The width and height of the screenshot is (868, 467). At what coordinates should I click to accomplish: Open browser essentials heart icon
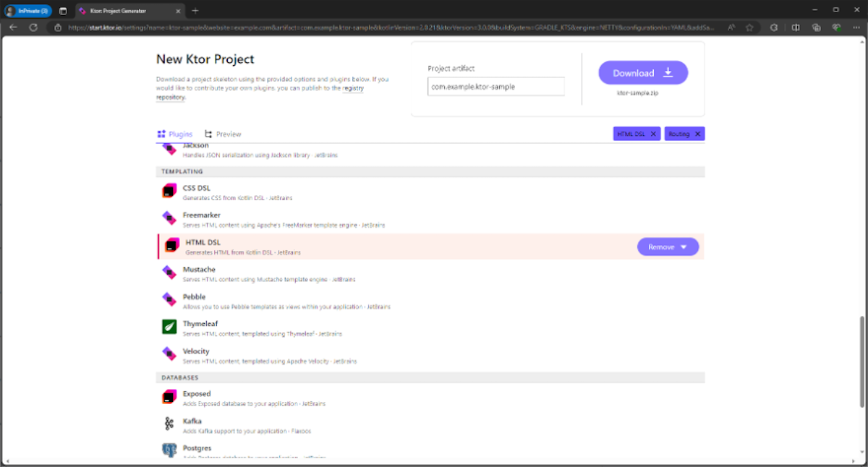836,27
